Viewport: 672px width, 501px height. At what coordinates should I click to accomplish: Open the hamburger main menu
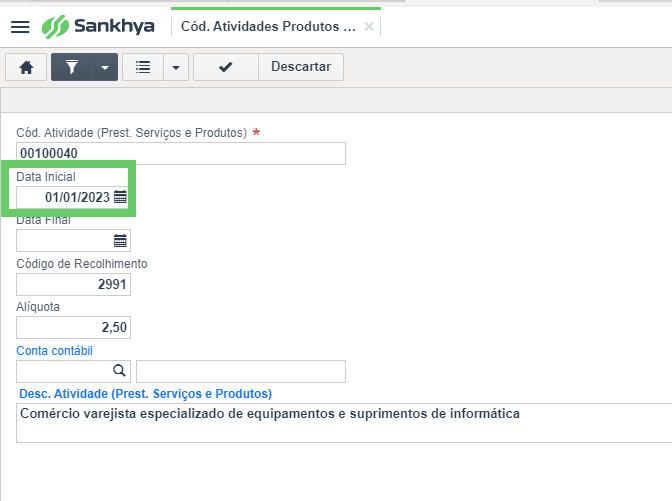coord(20,27)
